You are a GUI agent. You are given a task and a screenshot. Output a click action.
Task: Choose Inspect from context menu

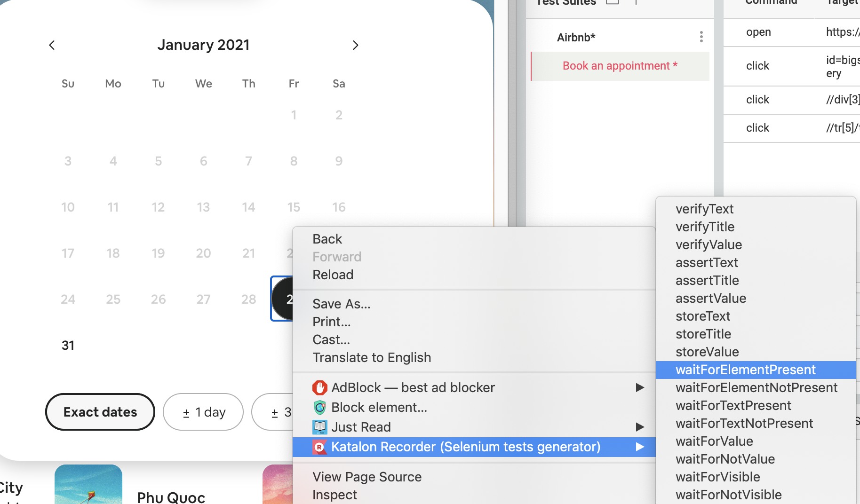pyautogui.click(x=474, y=495)
